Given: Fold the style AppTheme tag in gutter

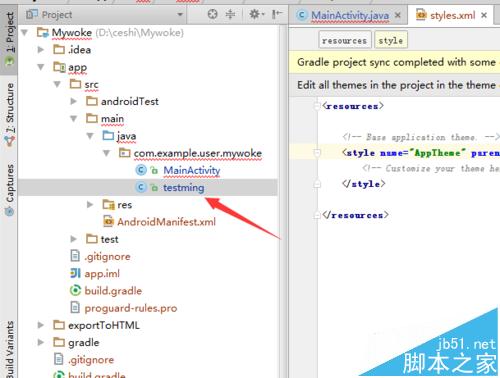Looking at the screenshot, I should click(x=317, y=153).
